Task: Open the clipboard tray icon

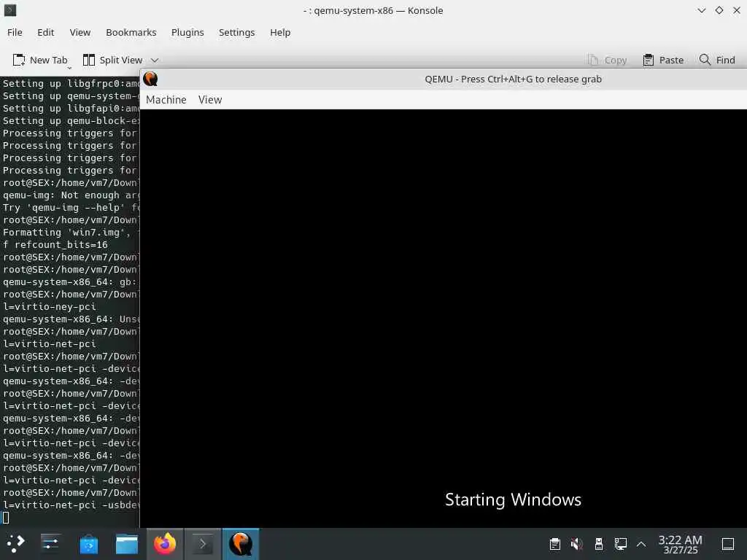Action: 554,544
